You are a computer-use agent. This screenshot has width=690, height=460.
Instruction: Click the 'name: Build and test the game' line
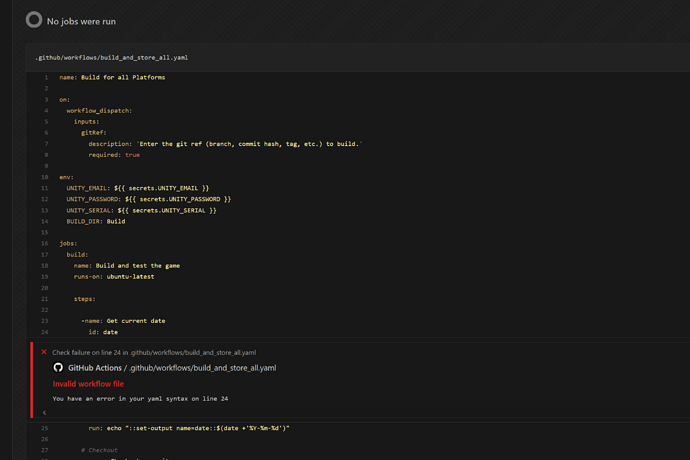(x=127, y=266)
